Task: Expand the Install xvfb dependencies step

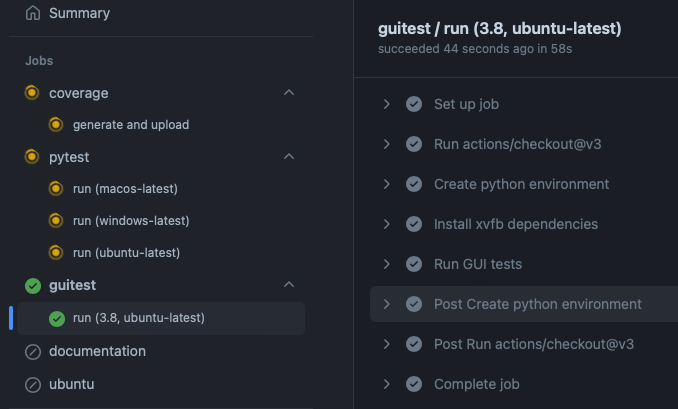Action: coord(387,224)
